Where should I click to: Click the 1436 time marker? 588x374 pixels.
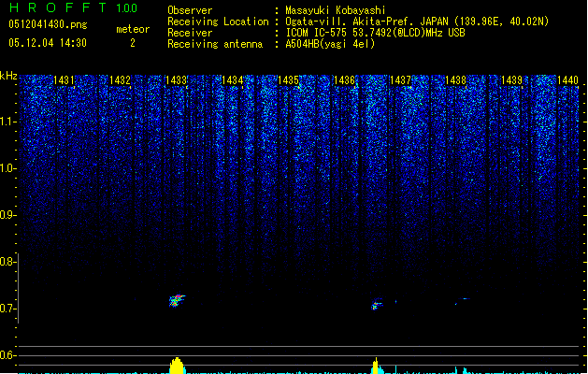[x=344, y=80]
